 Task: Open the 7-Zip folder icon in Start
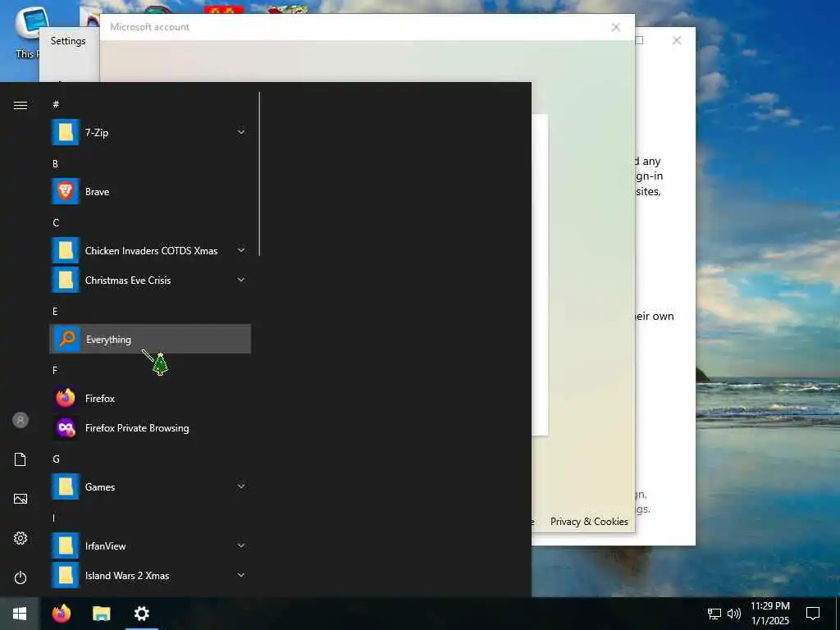pos(66,132)
